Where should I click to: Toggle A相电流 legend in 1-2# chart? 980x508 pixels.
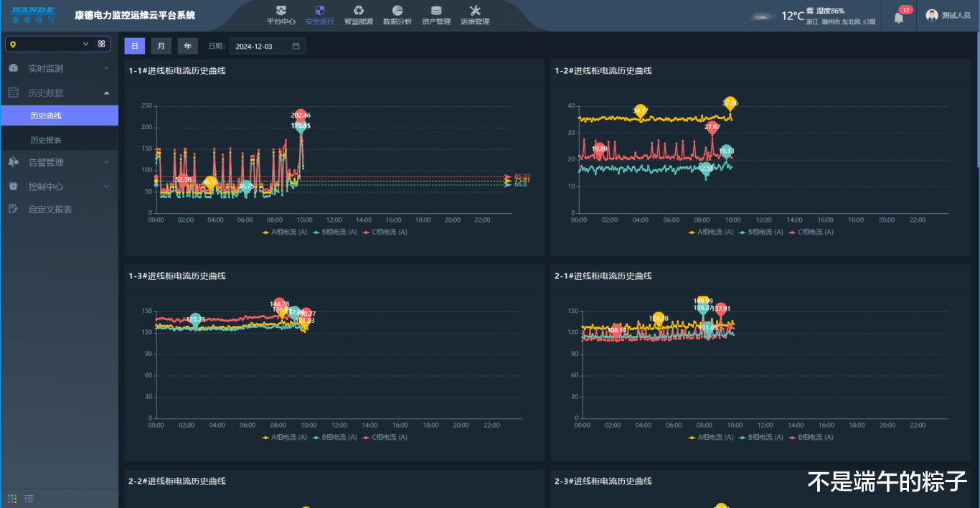[711, 232]
